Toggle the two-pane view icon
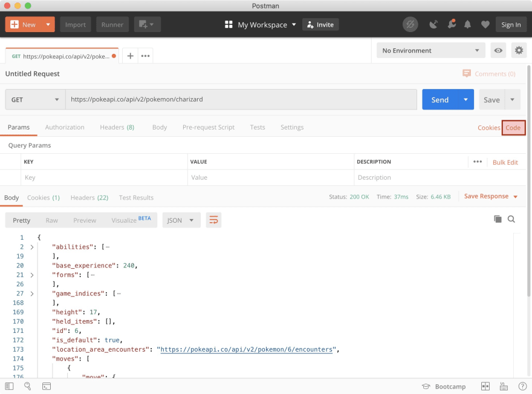 [485, 386]
